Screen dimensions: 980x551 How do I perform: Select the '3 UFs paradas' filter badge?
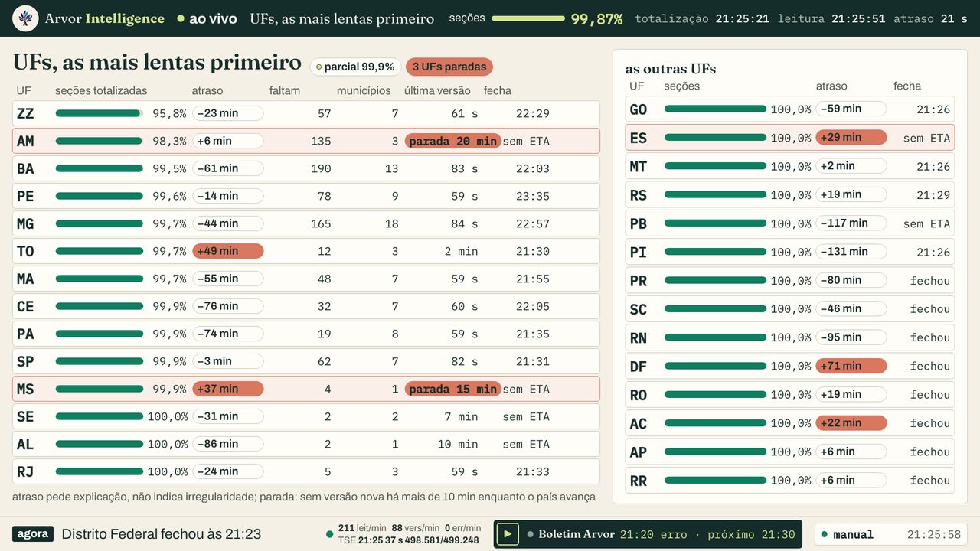[x=449, y=67]
